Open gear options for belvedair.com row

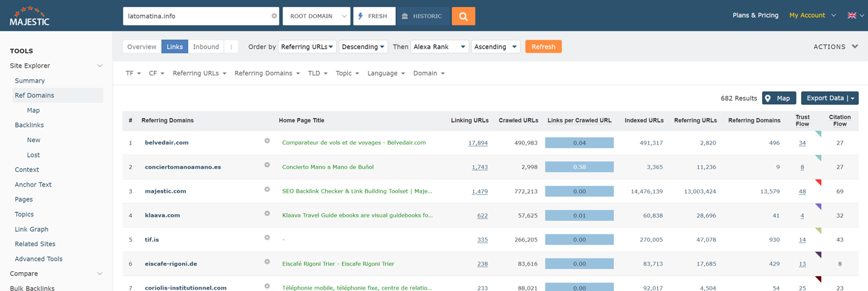[x=267, y=141]
